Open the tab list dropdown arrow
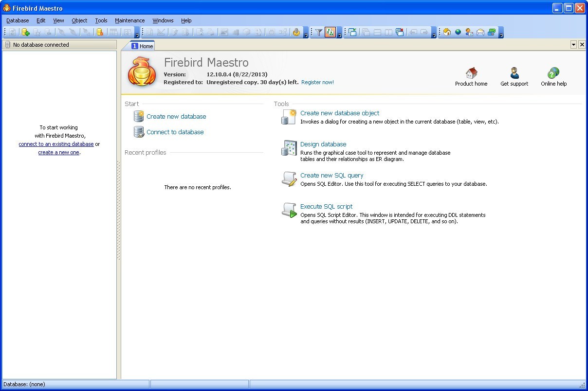 click(x=573, y=44)
